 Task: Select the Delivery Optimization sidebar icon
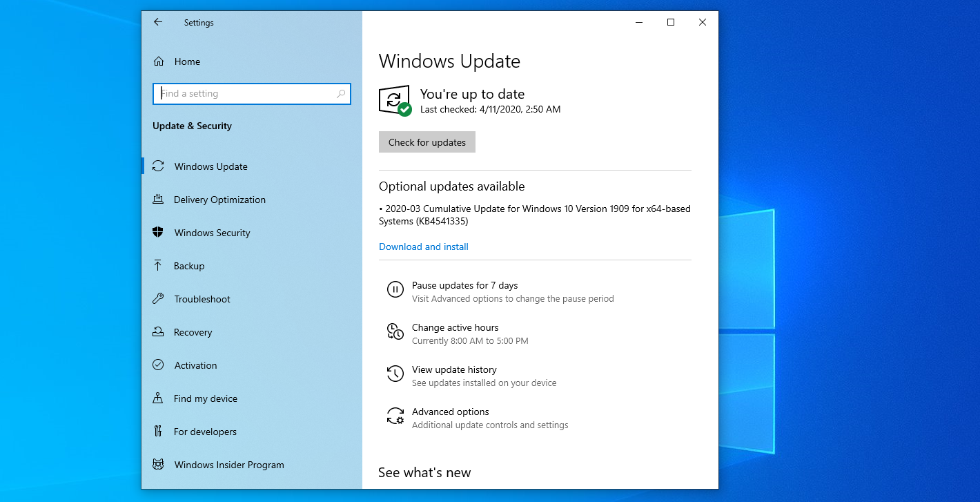pos(159,199)
